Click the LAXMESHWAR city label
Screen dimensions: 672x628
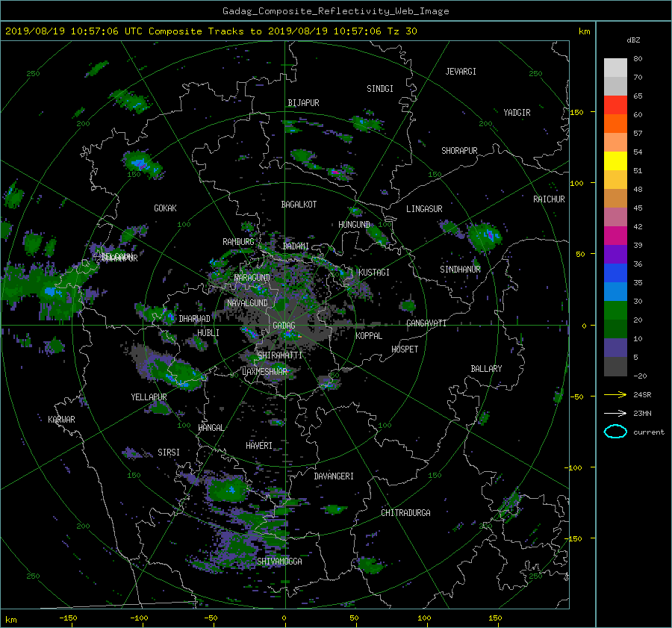click(264, 372)
